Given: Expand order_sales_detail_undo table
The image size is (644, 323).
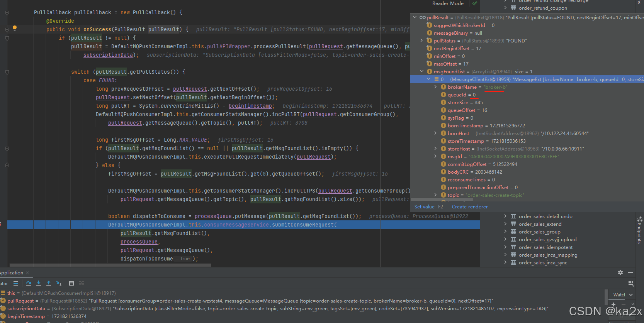Looking at the screenshot, I should pos(505,216).
